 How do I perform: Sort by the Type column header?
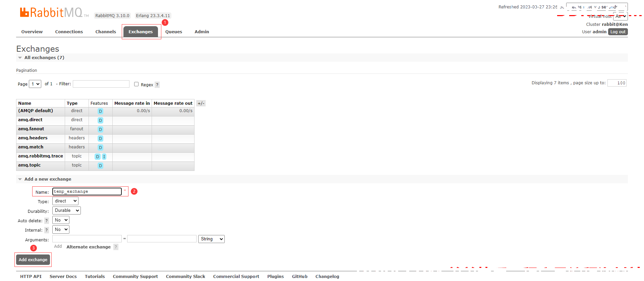coord(72,103)
